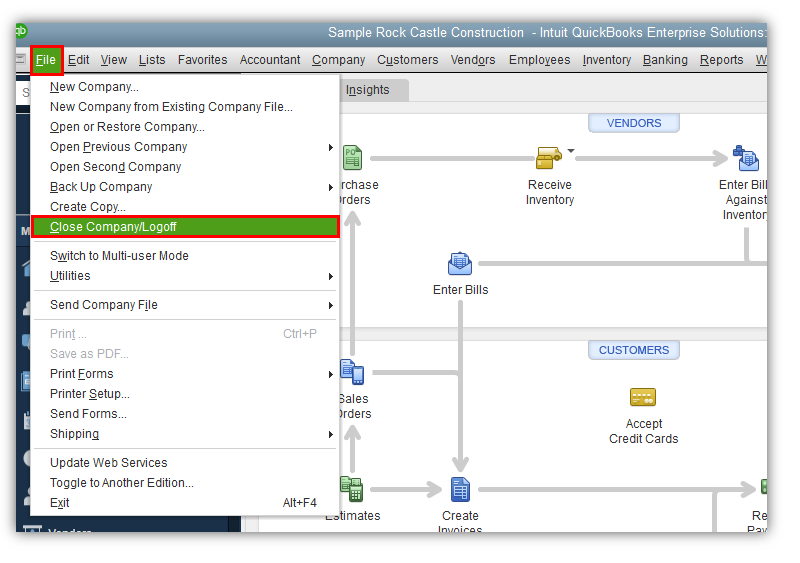Select Open Second Company
This screenshot has width=800, height=563.
coord(185,167)
